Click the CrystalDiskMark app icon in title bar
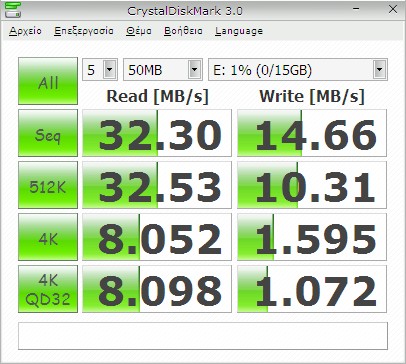The image size is (406, 364). 13,10
